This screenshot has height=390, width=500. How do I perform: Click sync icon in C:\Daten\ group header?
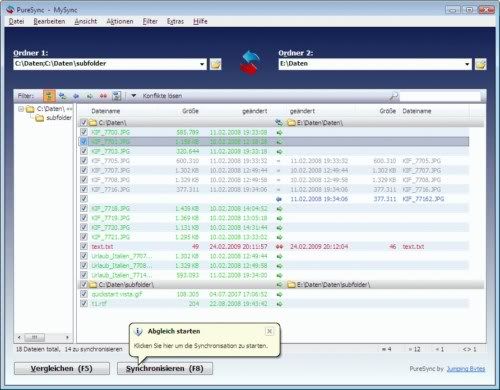279,123
